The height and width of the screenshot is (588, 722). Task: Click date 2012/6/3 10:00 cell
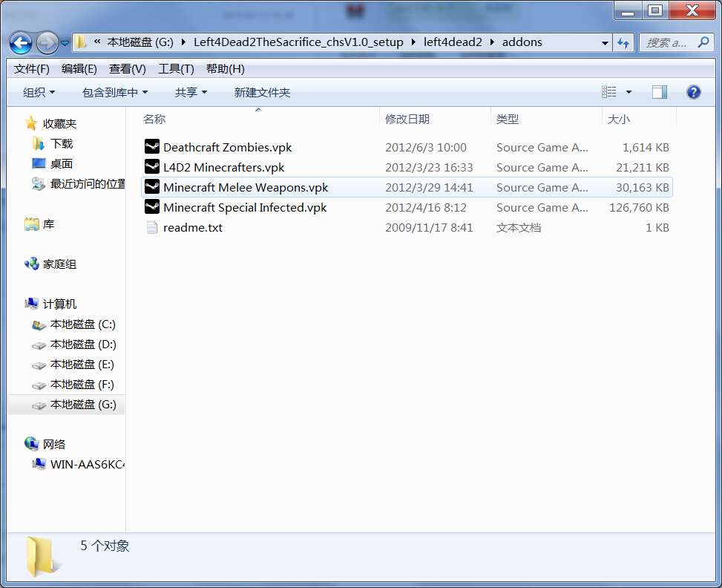pos(426,148)
